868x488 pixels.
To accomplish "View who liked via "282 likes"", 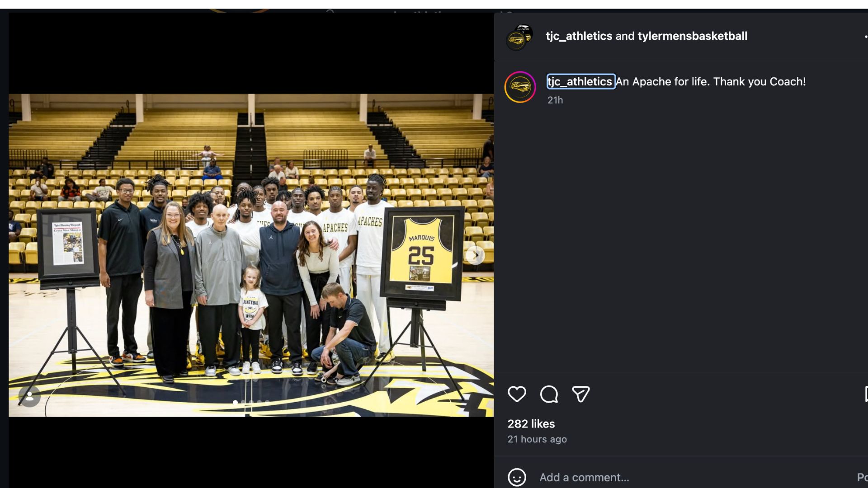I will pyautogui.click(x=531, y=424).
